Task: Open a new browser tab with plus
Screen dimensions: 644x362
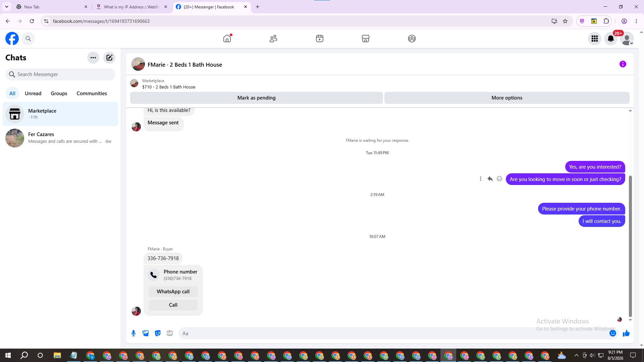Action: pyautogui.click(x=258, y=7)
